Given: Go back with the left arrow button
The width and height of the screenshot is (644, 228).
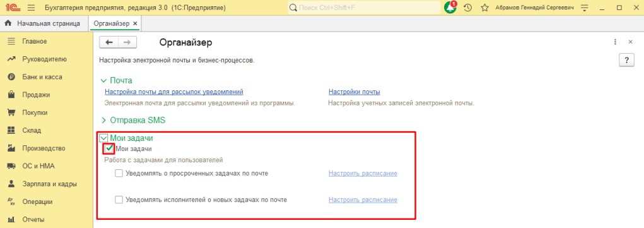Looking at the screenshot, I should pos(109,42).
